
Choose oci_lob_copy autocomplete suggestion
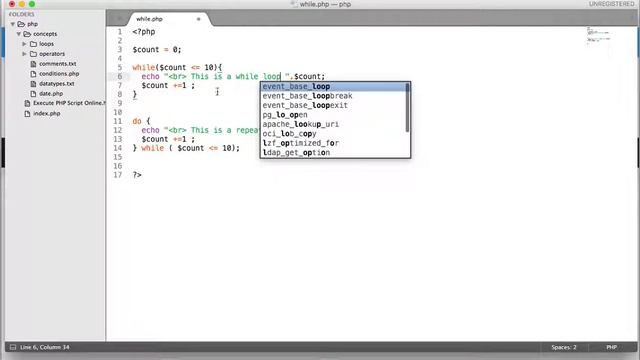point(333,133)
